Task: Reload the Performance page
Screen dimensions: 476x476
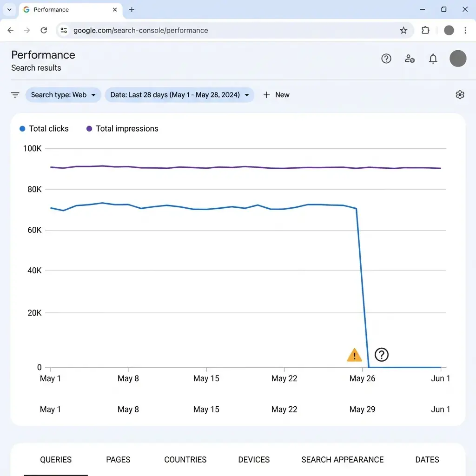Action: tap(44, 30)
